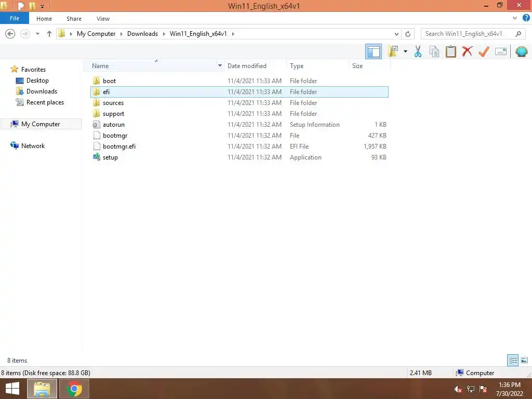Click the muted volume tray icon
The width and height of the screenshot is (532, 399).
[458, 390]
